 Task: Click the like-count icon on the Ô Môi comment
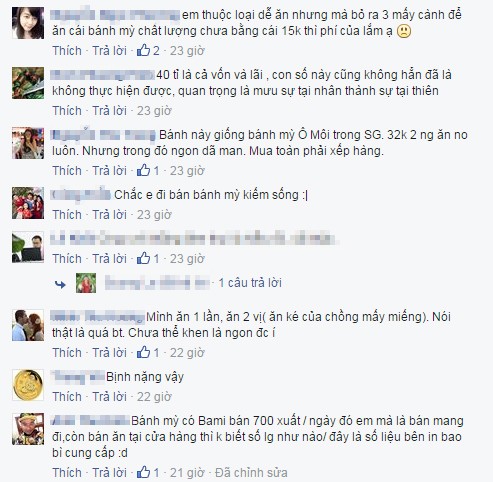click(144, 171)
